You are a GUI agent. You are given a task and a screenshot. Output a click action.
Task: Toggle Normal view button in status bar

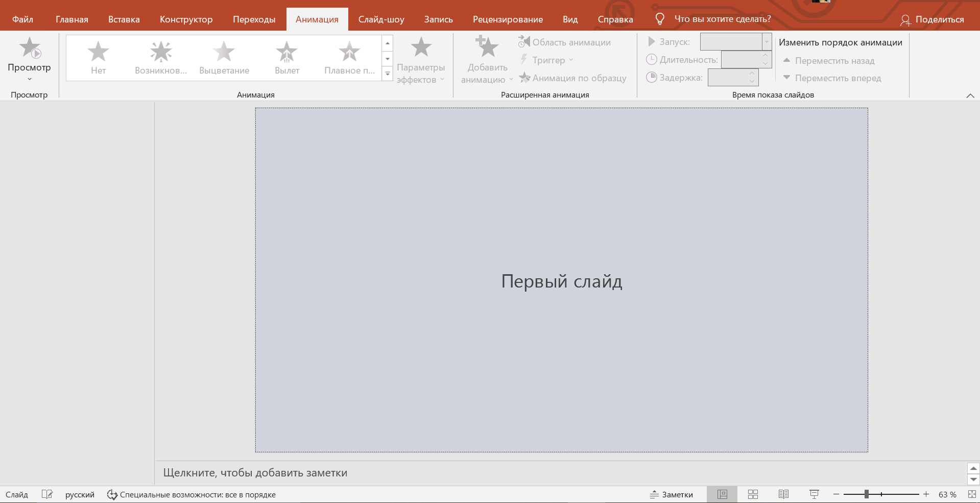tap(722, 494)
